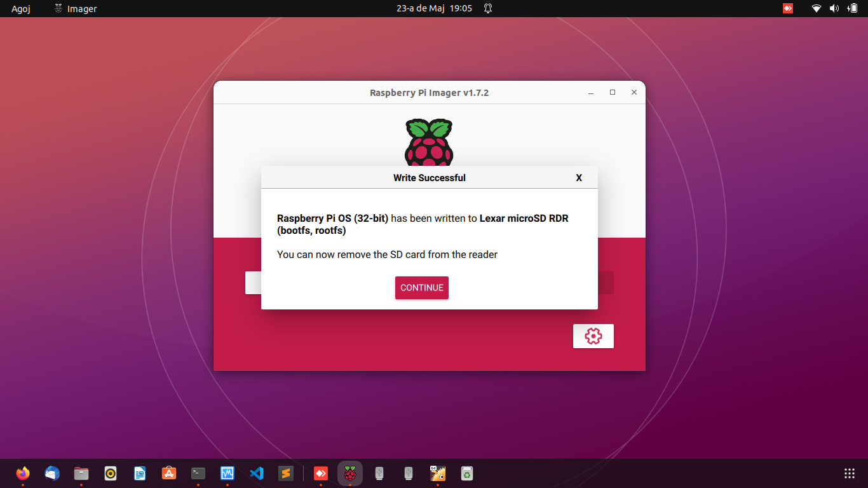Click the Raspberry Pi logo in Imager
Image resolution: width=868 pixels, height=488 pixels.
pos(429,142)
